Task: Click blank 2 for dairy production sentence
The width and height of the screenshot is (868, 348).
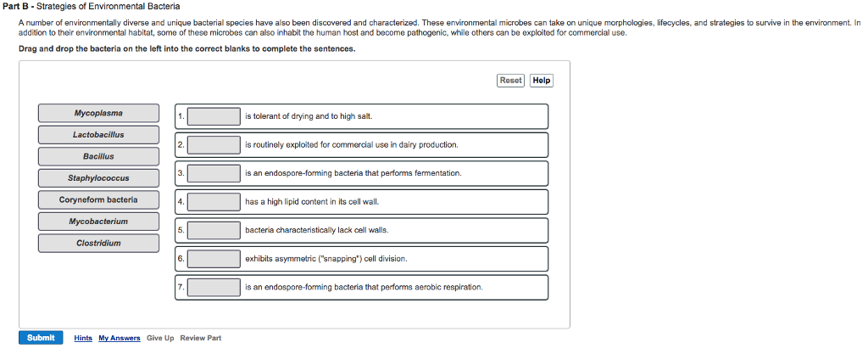Action: (x=214, y=145)
